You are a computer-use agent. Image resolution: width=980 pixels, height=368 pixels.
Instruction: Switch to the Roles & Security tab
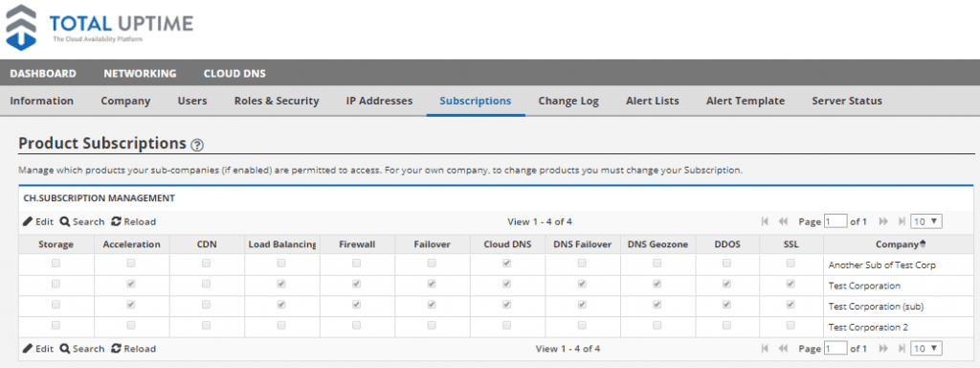click(277, 101)
